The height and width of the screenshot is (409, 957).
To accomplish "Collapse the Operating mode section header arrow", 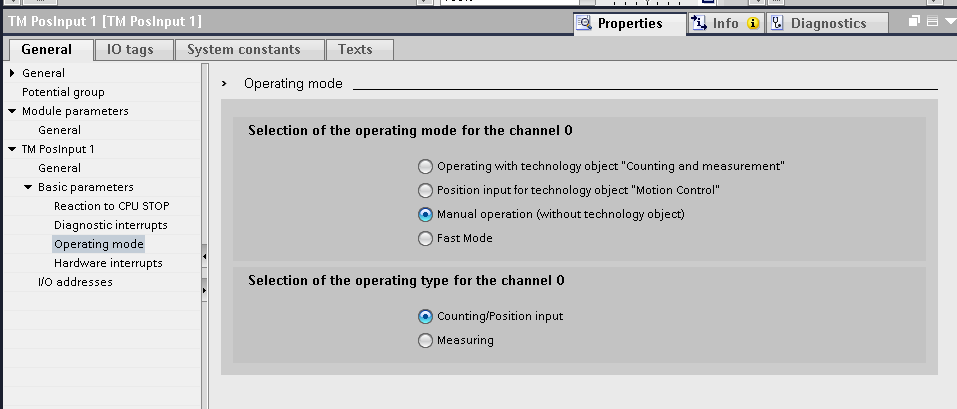I will point(225,84).
